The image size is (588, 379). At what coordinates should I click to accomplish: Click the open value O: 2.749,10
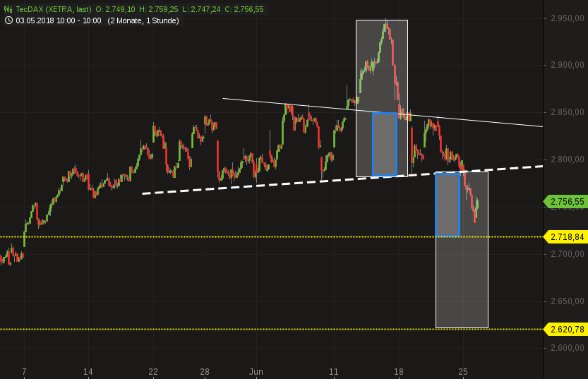[115, 9]
